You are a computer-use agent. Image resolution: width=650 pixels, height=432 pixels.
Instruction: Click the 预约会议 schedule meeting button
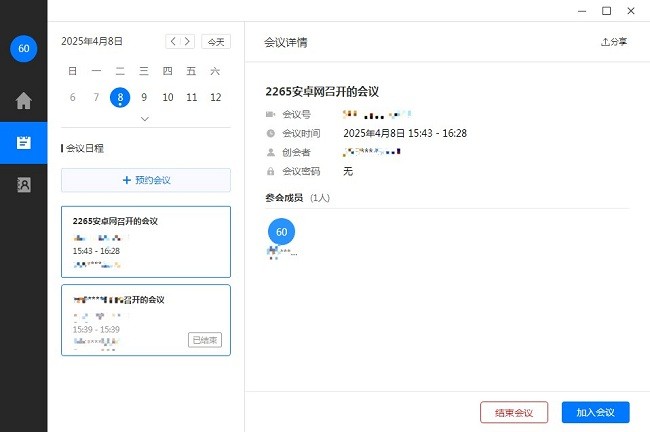tap(146, 180)
